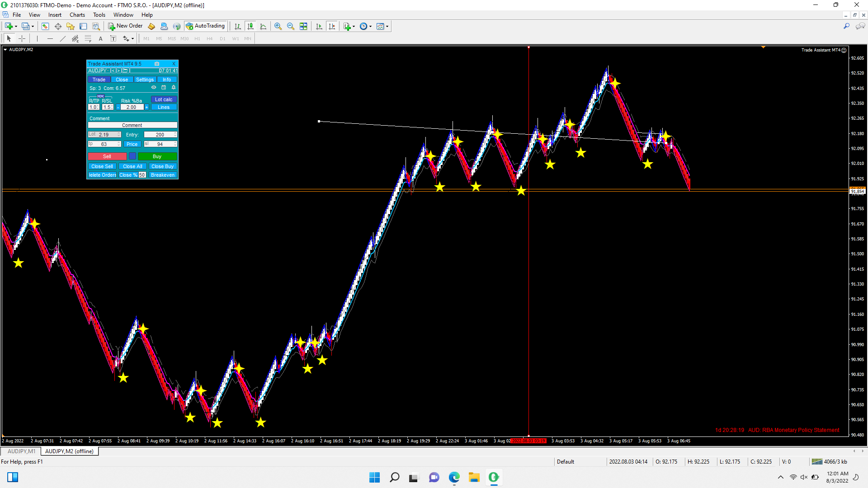Click the Zoom In magnifier icon
The image size is (868, 488).
278,26
